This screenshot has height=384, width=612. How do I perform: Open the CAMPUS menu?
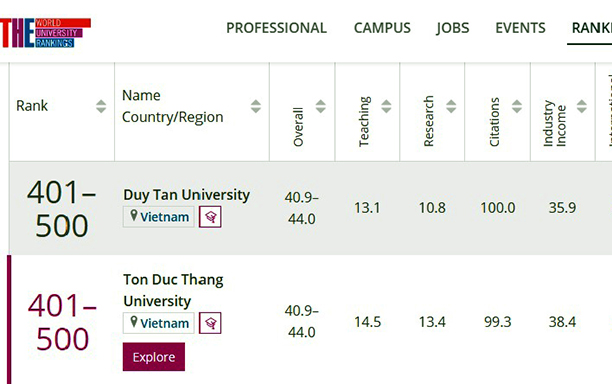(x=382, y=28)
